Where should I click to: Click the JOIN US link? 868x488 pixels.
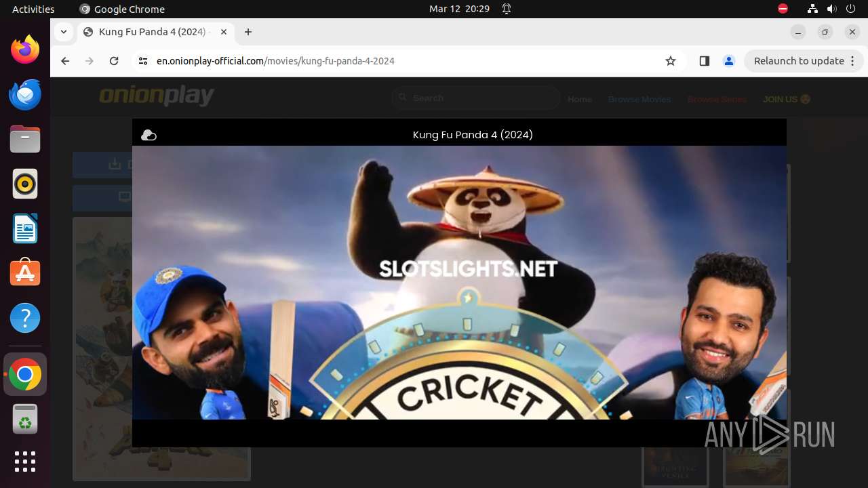click(787, 99)
